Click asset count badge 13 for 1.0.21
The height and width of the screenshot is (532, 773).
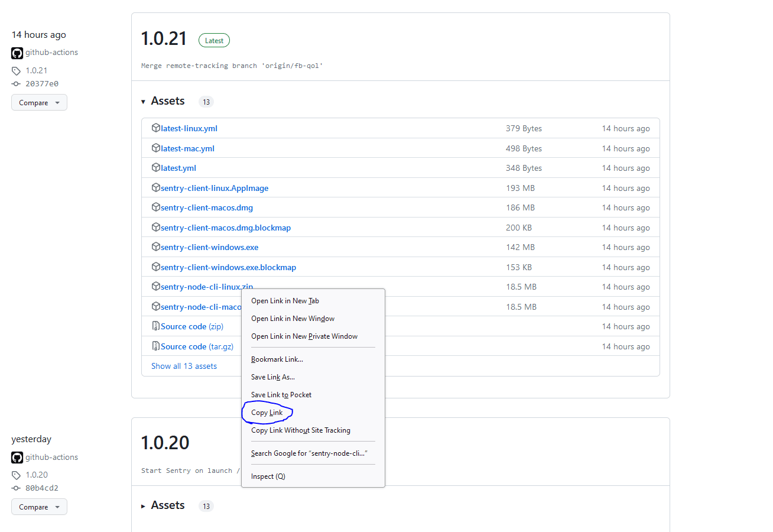206,102
